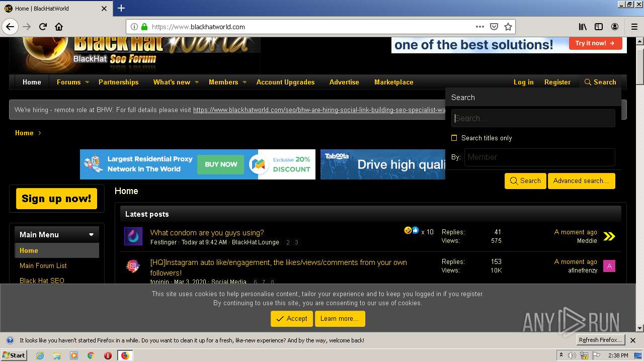Open the HQ Instagram auto like thread
This screenshot has width=644, height=362.
tap(278, 267)
